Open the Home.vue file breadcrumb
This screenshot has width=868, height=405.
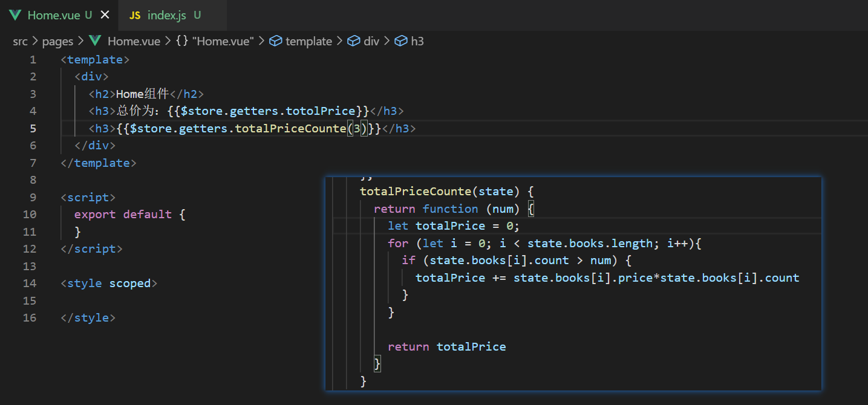click(x=134, y=41)
